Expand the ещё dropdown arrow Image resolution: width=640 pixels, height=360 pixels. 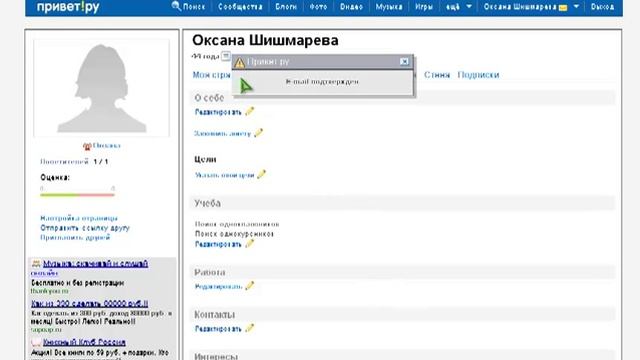(469, 7)
